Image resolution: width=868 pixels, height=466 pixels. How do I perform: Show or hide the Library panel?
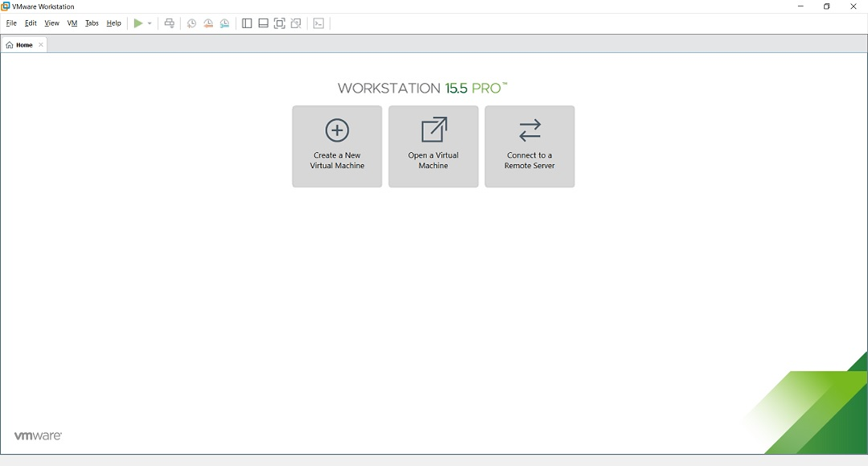click(246, 23)
